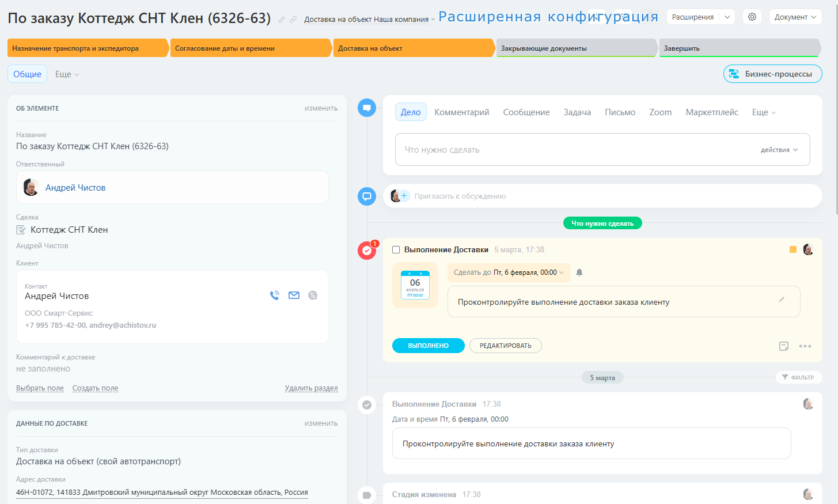Expand the Документ dropdown
This screenshot has width=838, height=504.
795,17
